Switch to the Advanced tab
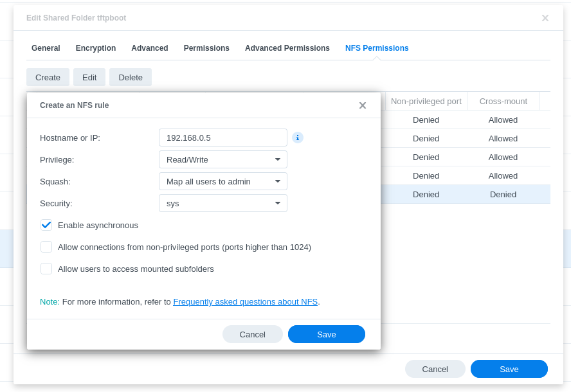The width and height of the screenshot is (571, 392). (x=150, y=48)
